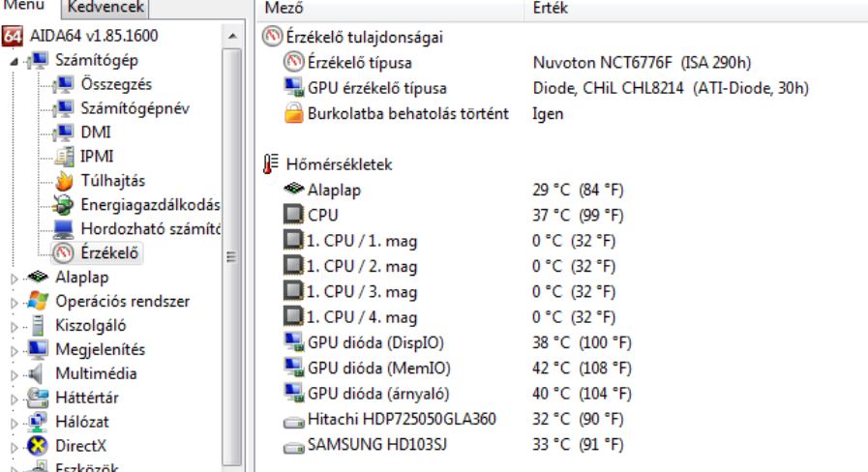Screen dimensions: 868x472
Task: Select the Számítógép computer icon
Action: click(x=39, y=60)
